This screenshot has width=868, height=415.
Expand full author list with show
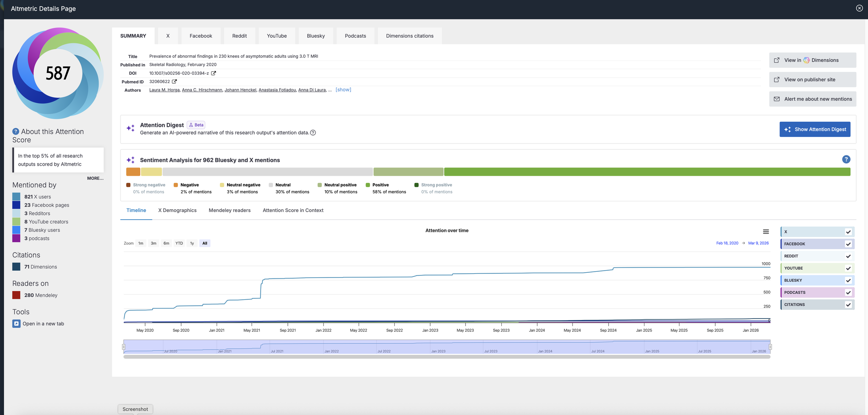point(343,90)
